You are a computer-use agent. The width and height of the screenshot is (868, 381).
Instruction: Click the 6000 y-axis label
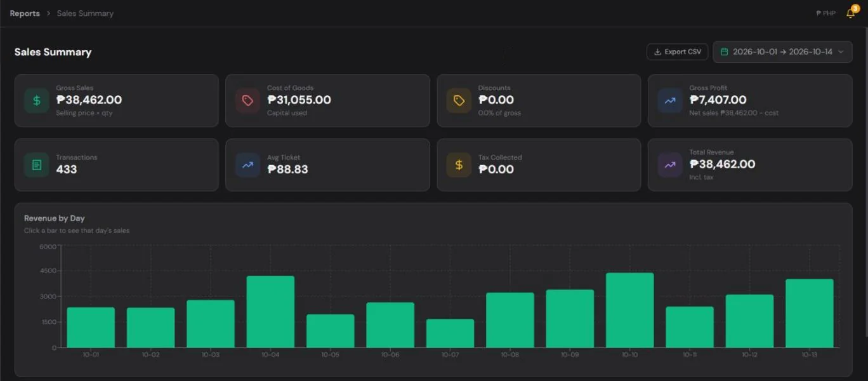(48, 246)
